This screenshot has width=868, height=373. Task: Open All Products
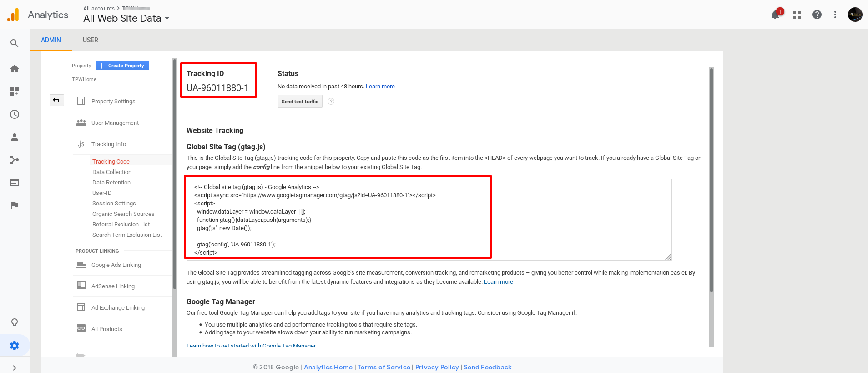point(107,329)
